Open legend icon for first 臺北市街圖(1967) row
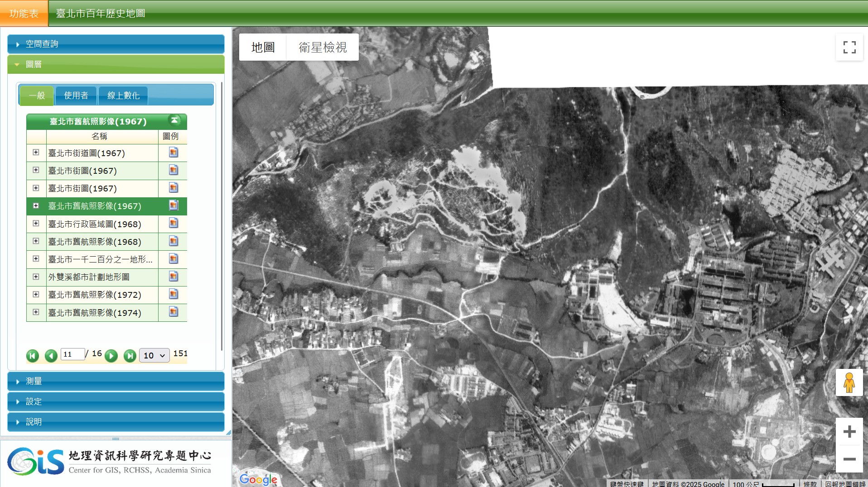The image size is (868, 487). coord(173,171)
